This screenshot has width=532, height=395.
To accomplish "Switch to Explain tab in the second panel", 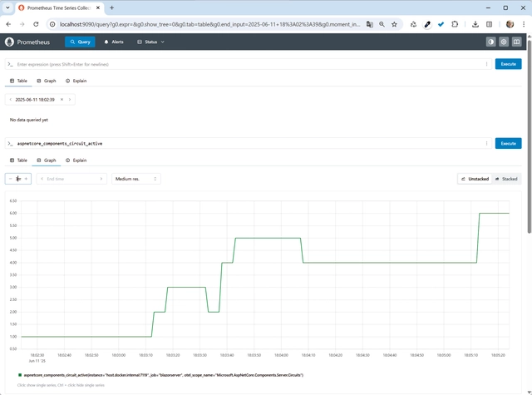I will pos(76,160).
